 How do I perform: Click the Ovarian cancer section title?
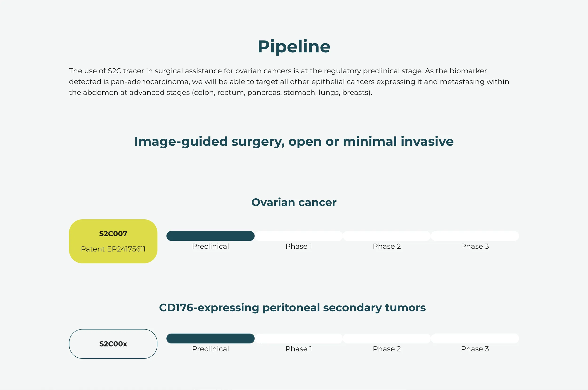pos(294,202)
